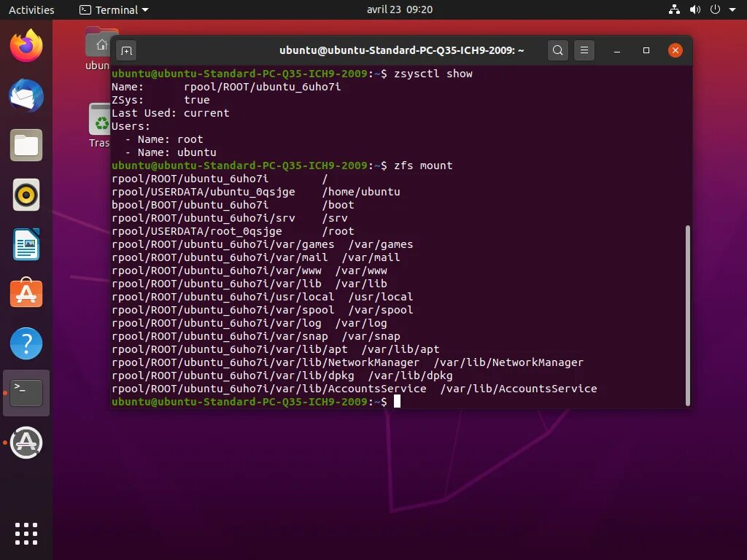This screenshot has width=747, height=560.
Task: Open Firefox from the dock
Action: tap(26, 45)
